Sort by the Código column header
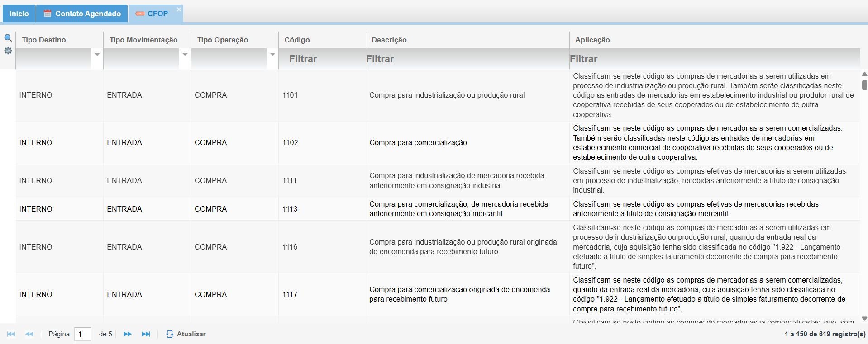 [297, 40]
